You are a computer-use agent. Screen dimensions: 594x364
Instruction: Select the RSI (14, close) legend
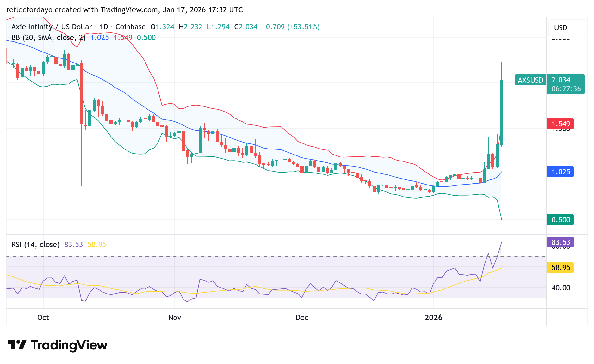click(x=35, y=245)
